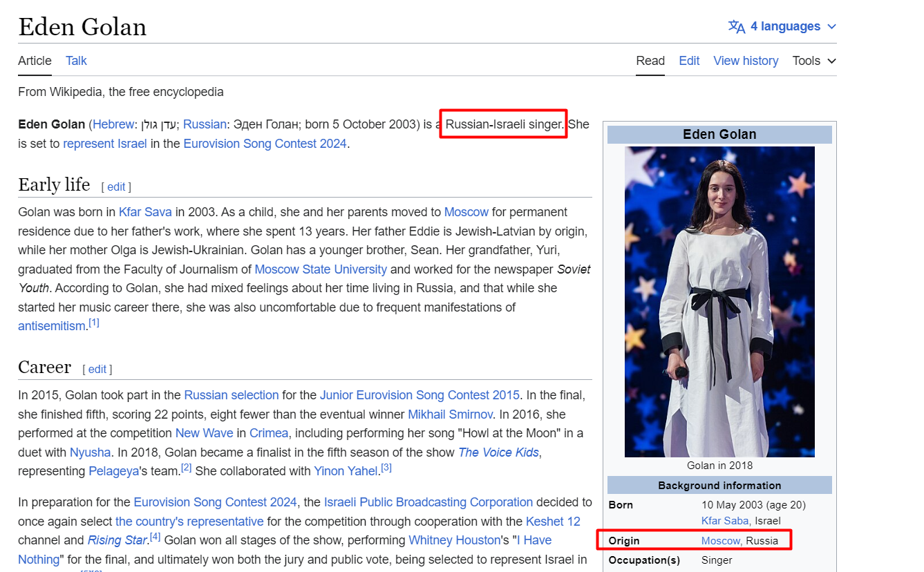This screenshot has width=924, height=572.
Task: Edit the Career section
Action: [97, 369]
